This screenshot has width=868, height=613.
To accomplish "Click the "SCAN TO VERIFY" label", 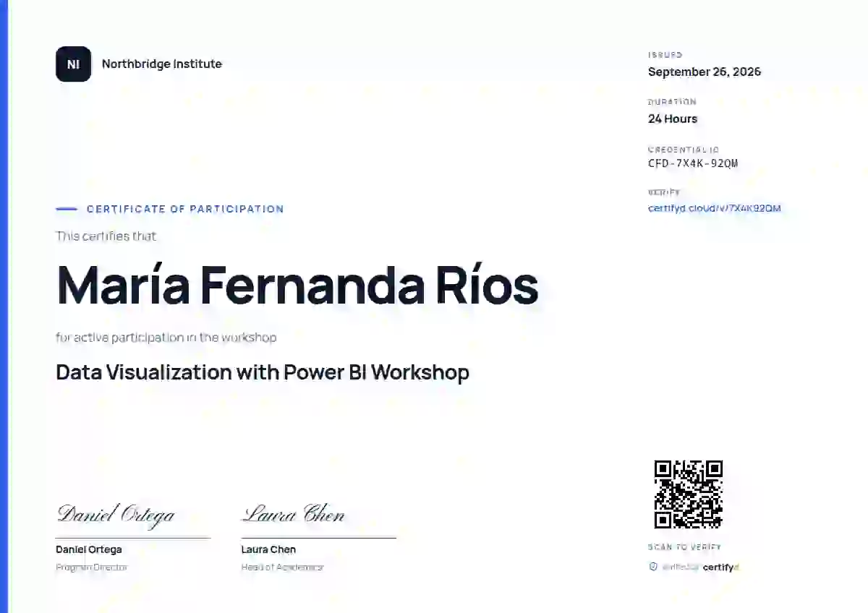I will pos(685,547).
